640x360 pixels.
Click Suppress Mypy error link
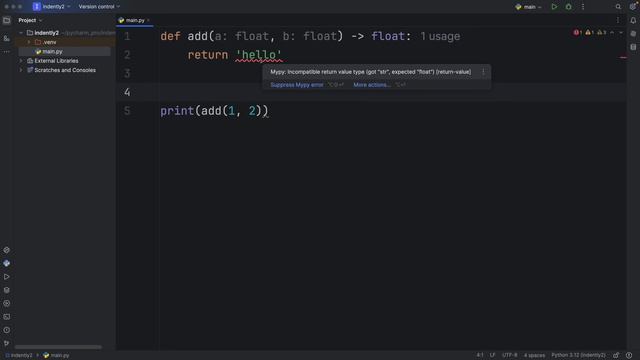click(x=297, y=85)
